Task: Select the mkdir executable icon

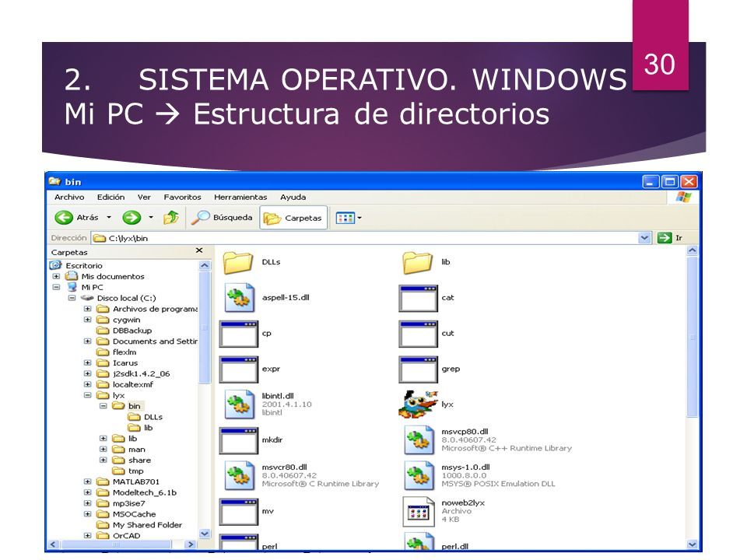Action: (x=238, y=441)
